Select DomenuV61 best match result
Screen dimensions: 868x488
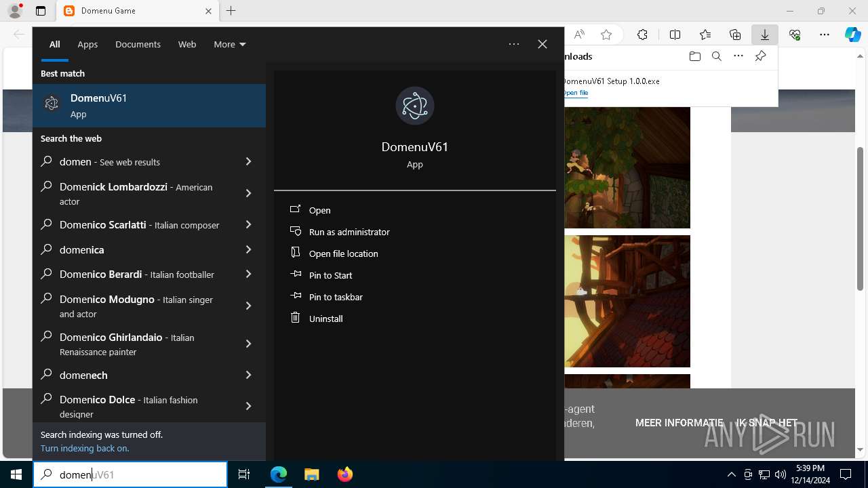point(149,106)
